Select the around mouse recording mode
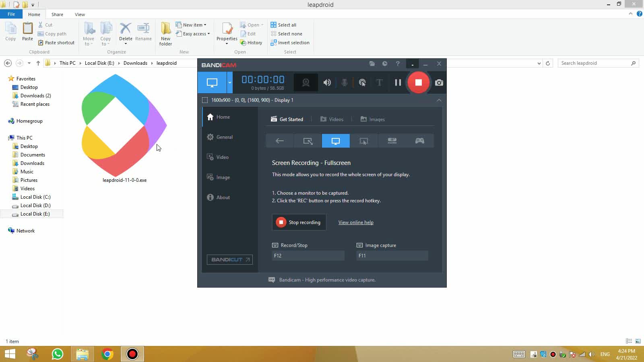644x362 pixels. 364,141
